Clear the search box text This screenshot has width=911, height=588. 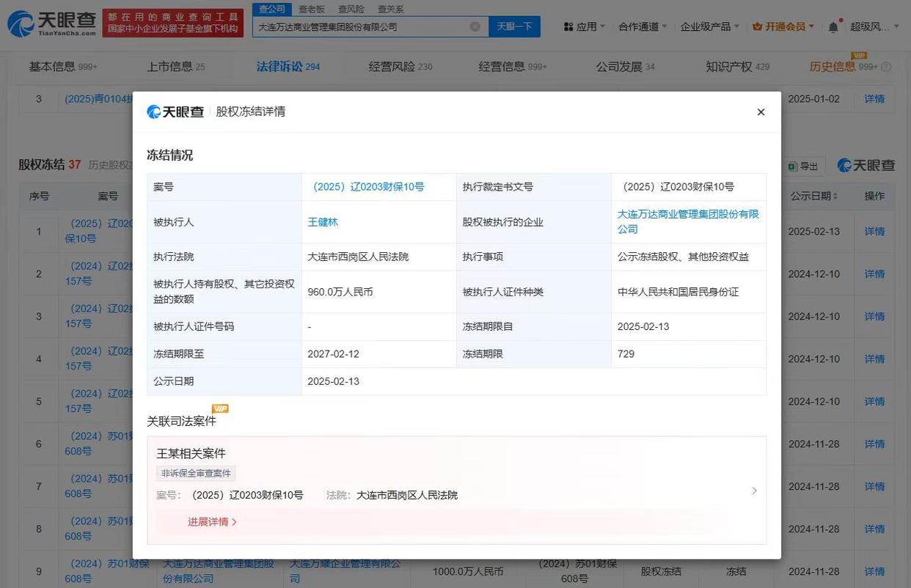[475, 26]
